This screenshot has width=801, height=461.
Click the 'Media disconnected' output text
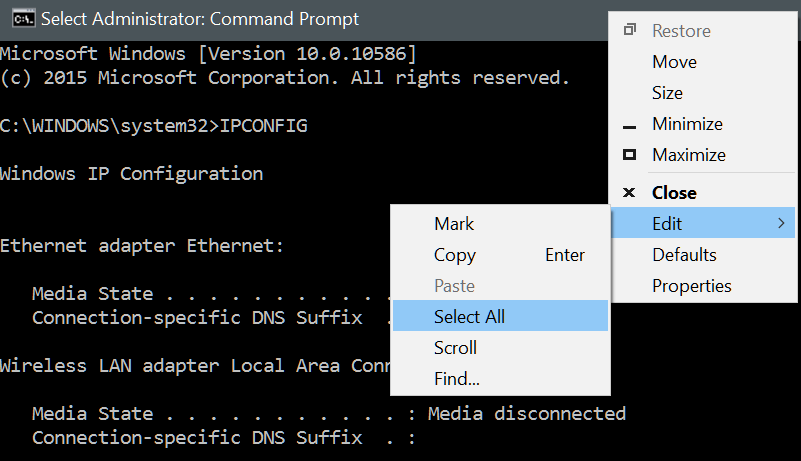526,414
